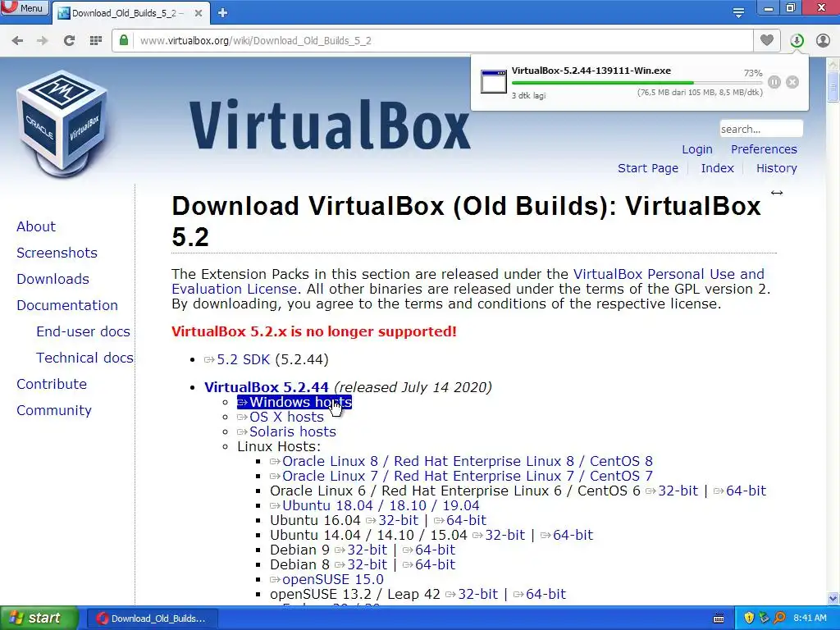Viewport: 840px width, 630px height.
Task: Download Solaris hosts package
Action: point(286,431)
